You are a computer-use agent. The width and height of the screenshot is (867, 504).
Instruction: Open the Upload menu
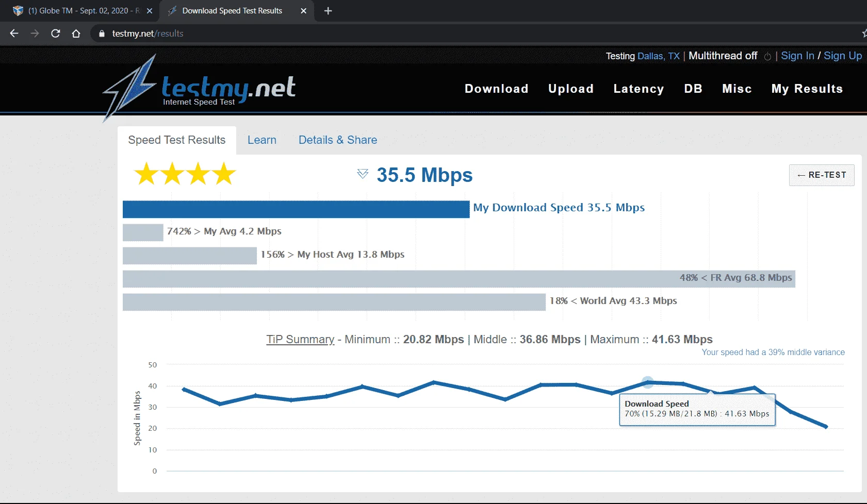(x=570, y=89)
